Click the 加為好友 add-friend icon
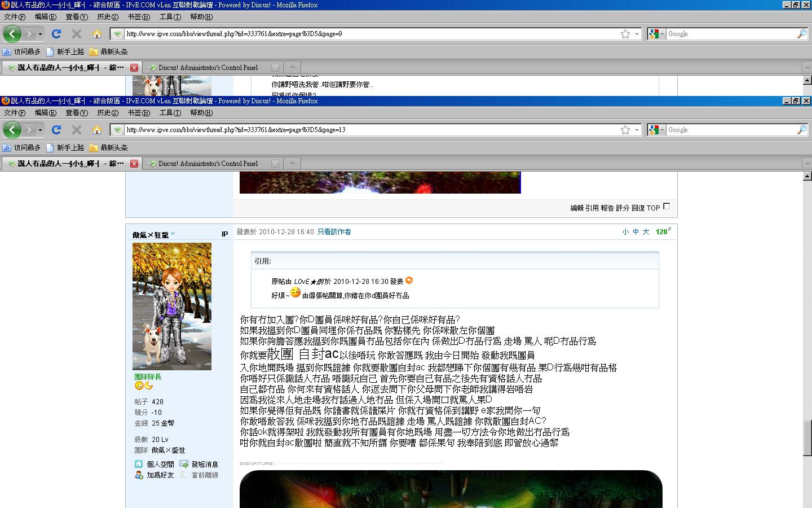The height and width of the screenshot is (508, 812). [139, 475]
